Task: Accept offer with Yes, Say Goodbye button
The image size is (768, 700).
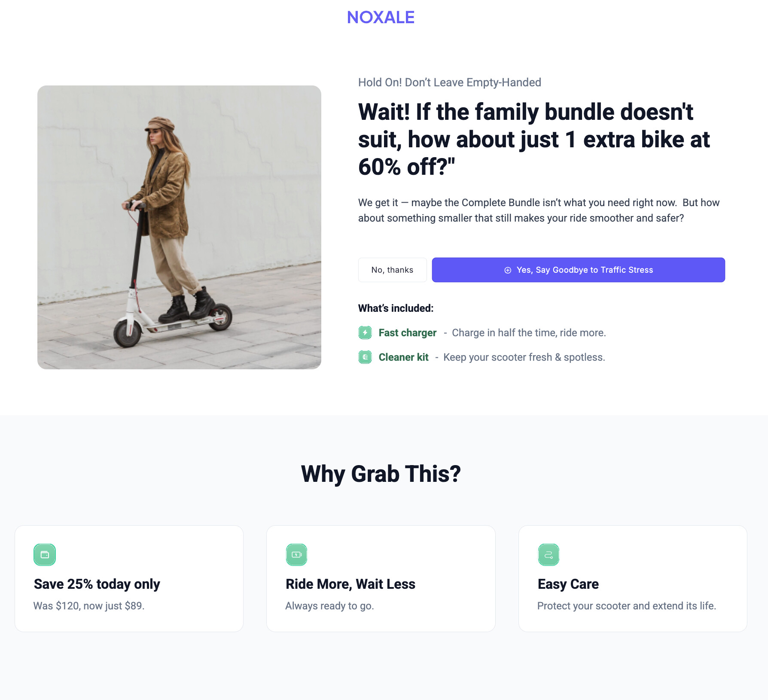Action: (578, 270)
